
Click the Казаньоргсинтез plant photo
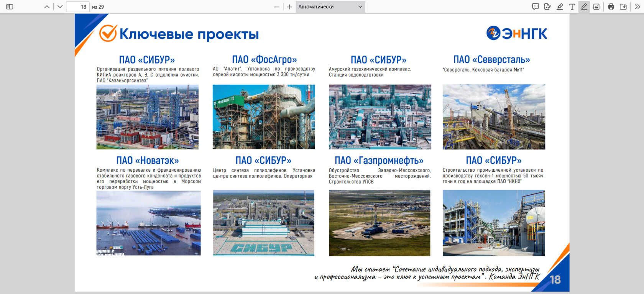[x=148, y=117]
